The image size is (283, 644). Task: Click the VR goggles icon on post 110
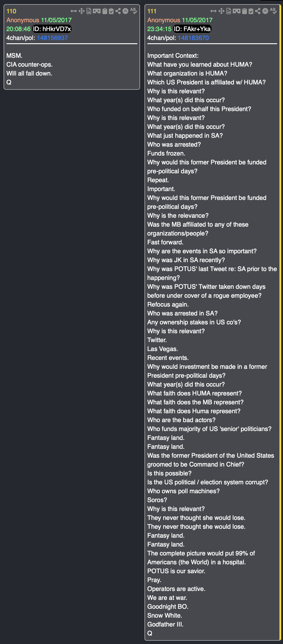tap(97, 11)
